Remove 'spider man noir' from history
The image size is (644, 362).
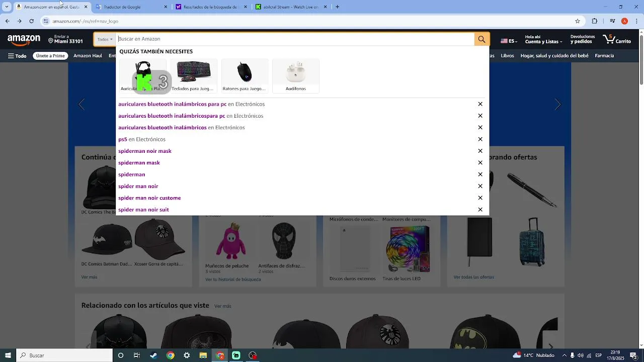480,186
